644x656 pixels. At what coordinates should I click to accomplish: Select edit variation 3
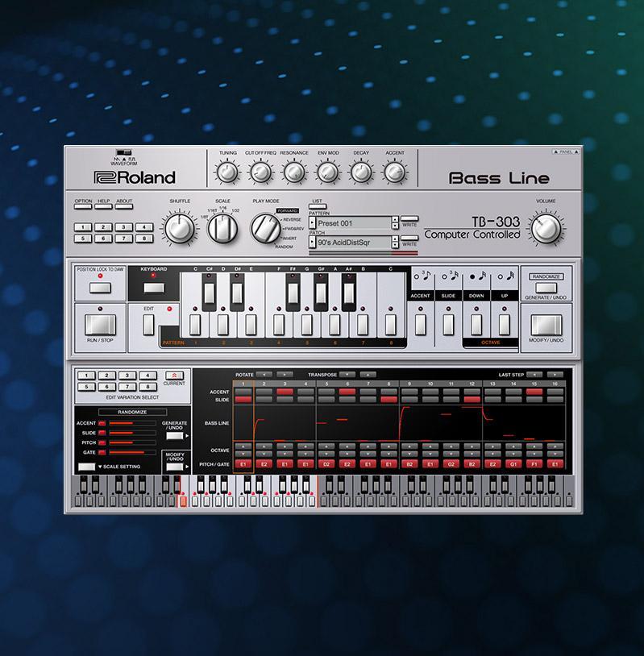pyautogui.click(x=127, y=376)
